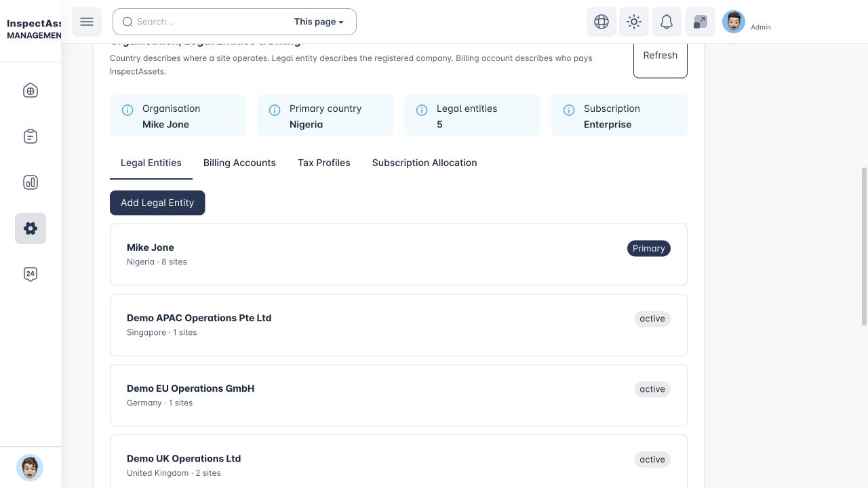
Task: Open Demo UK Operations Ltd entity
Action: (399, 462)
